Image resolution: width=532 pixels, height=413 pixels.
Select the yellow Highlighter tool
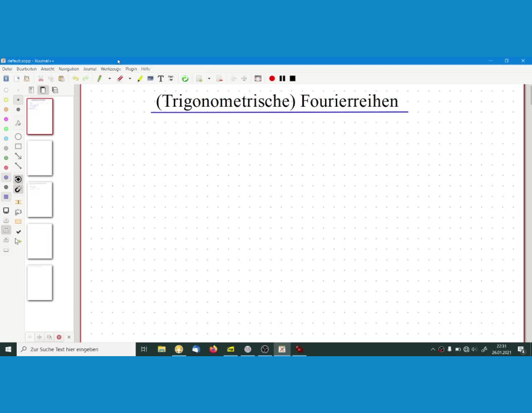click(140, 79)
